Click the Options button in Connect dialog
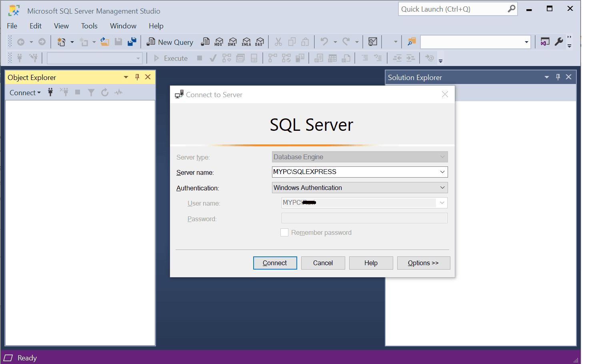The height and width of the screenshot is (364, 612). tap(423, 263)
